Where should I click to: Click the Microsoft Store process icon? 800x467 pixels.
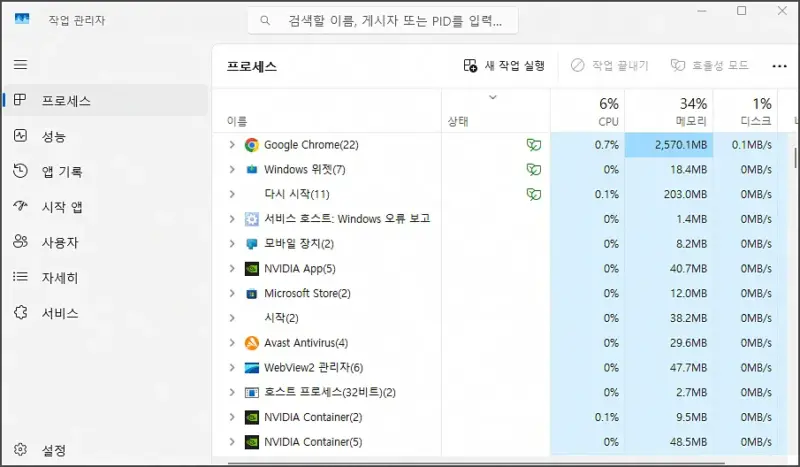pos(252,293)
